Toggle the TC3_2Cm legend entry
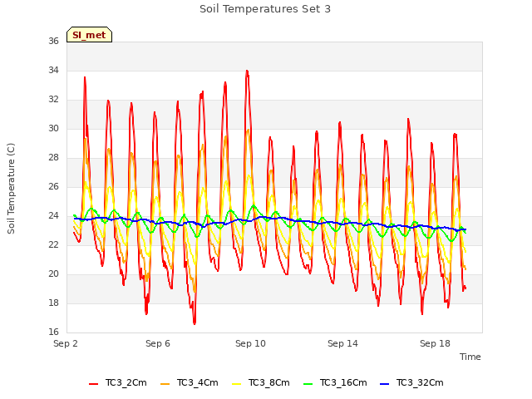Screen dimensions: 532x399 click(118, 382)
